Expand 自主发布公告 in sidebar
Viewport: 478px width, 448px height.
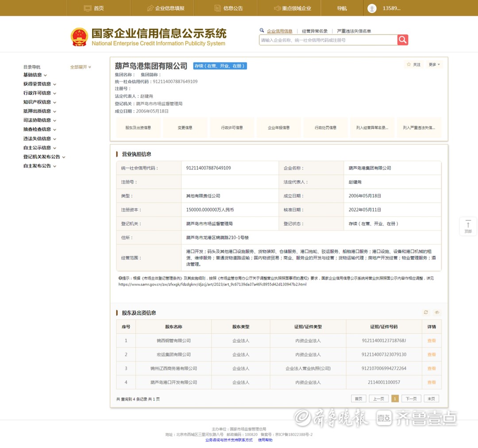[40, 166]
